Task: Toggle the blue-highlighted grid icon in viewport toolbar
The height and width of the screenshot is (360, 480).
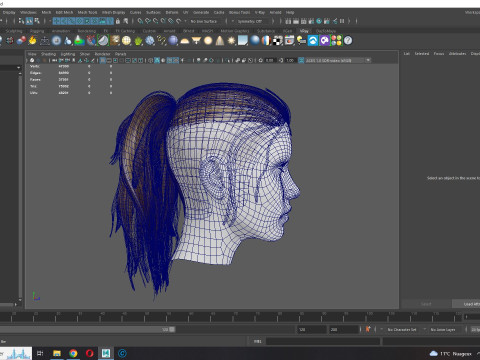Action: click(103, 60)
